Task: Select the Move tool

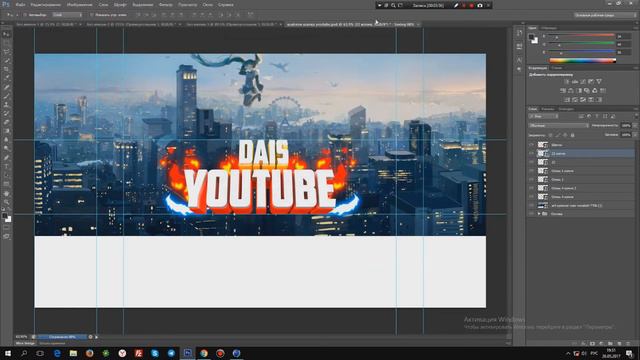Action: pos(7,35)
